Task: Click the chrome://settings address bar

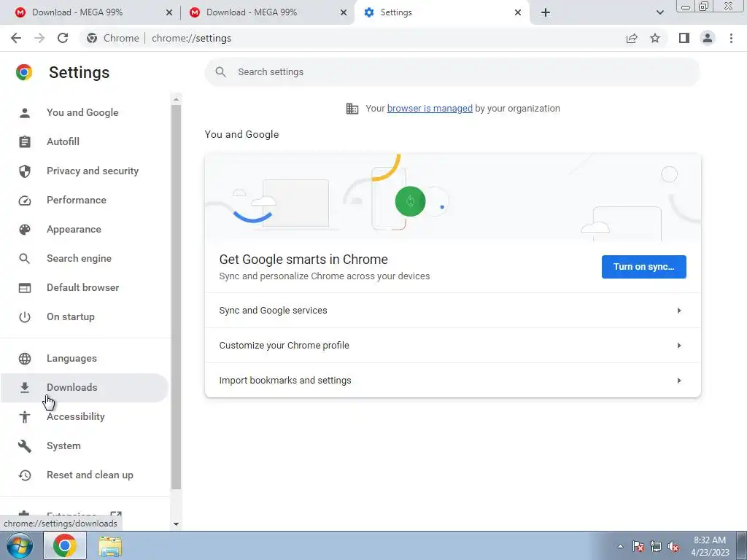Action: (192, 38)
